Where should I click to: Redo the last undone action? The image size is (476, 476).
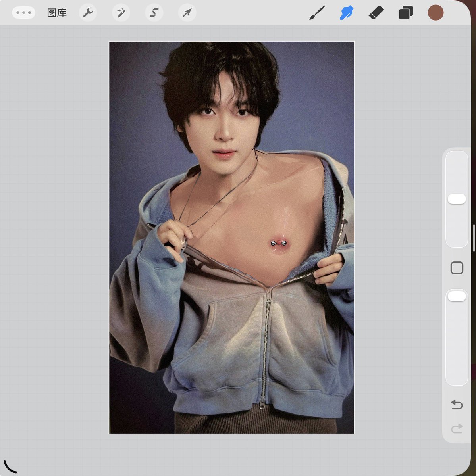click(457, 429)
